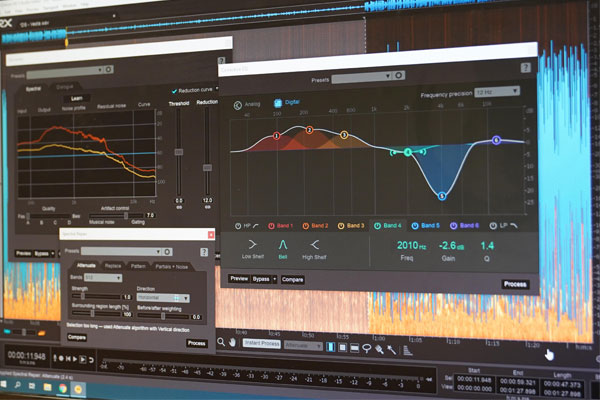Toggle the Reduction curve checkbox
The image size is (600, 400).
pyautogui.click(x=174, y=90)
